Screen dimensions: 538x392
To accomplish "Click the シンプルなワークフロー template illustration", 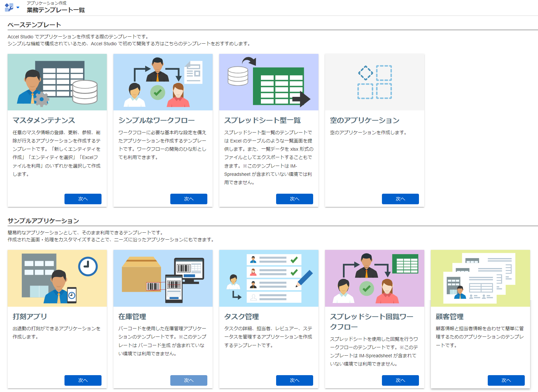I will click(163, 82).
